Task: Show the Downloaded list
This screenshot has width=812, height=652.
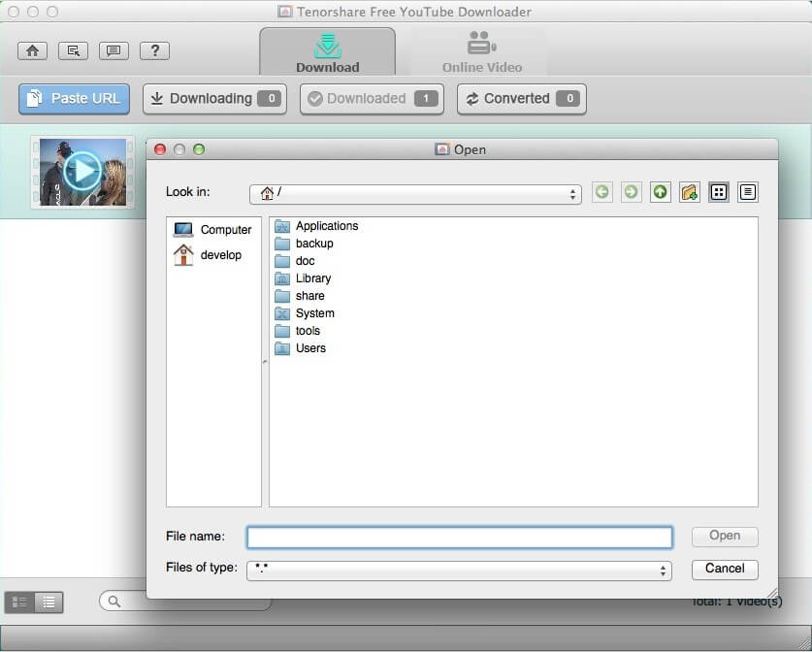Action: pos(372,98)
